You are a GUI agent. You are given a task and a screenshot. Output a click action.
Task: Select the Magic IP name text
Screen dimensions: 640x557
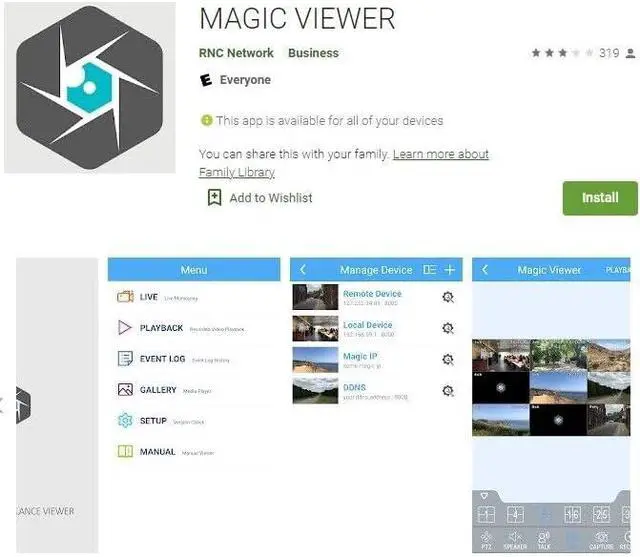tap(360, 356)
